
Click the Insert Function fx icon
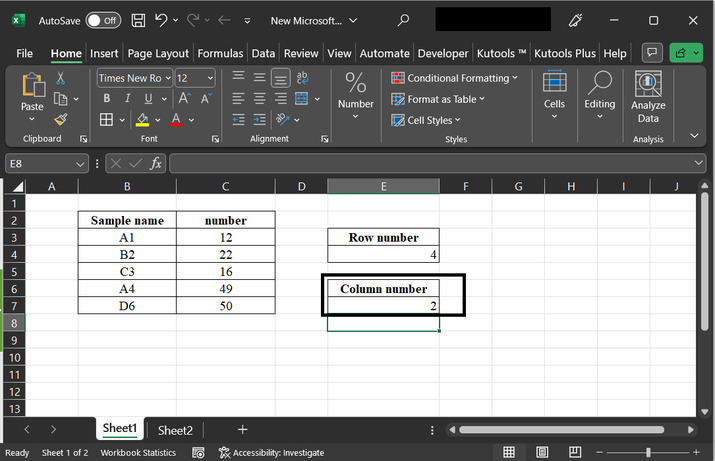click(x=156, y=163)
